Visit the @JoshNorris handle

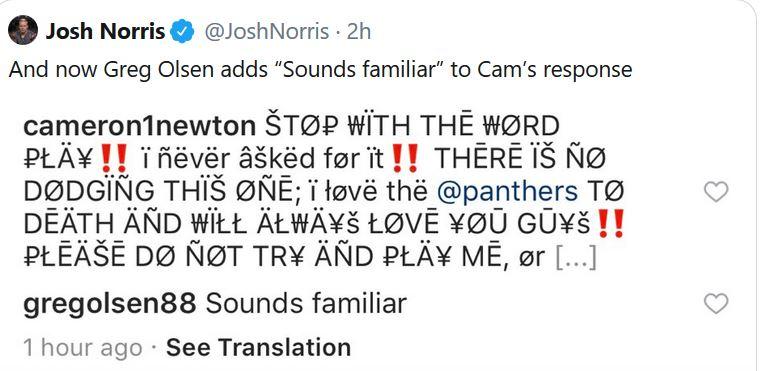266,32
